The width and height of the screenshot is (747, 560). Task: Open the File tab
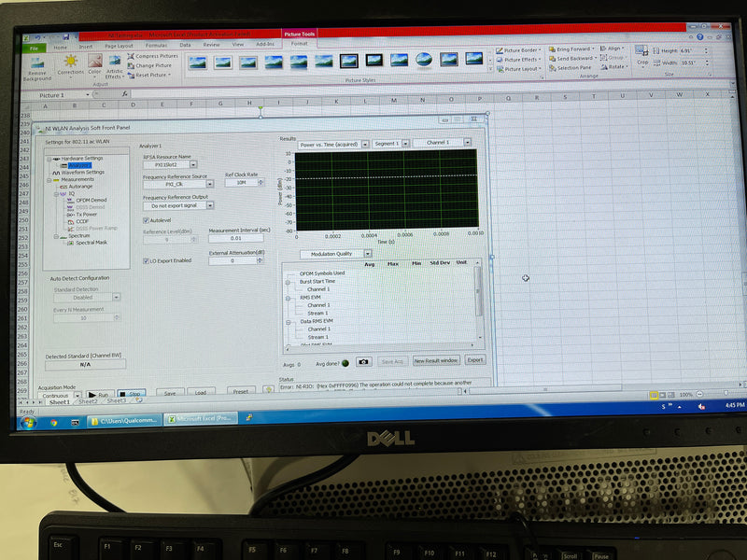click(x=34, y=49)
